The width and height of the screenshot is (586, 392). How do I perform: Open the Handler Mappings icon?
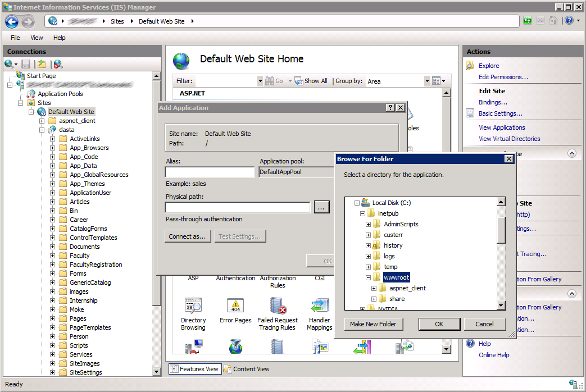tap(320, 306)
